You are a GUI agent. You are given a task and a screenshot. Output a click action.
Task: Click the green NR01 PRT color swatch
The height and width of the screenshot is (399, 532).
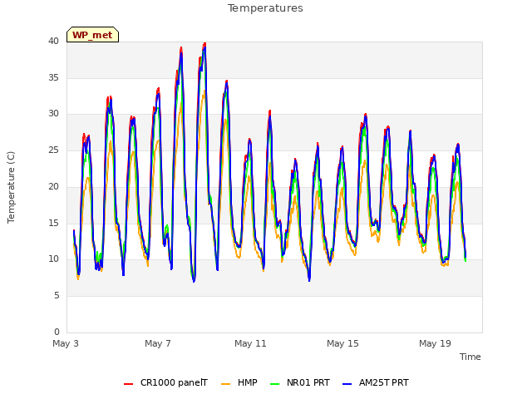[275, 384]
